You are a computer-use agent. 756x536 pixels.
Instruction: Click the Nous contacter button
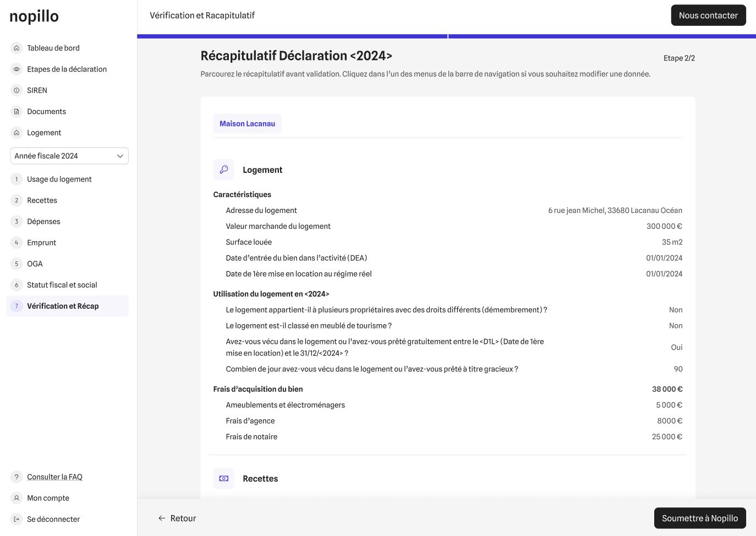pyautogui.click(x=708, y=15)
